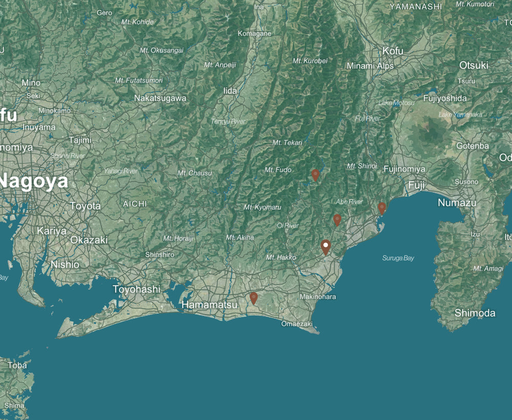Select the Iida town label
The image size is (512, 420).
point(230,91)
